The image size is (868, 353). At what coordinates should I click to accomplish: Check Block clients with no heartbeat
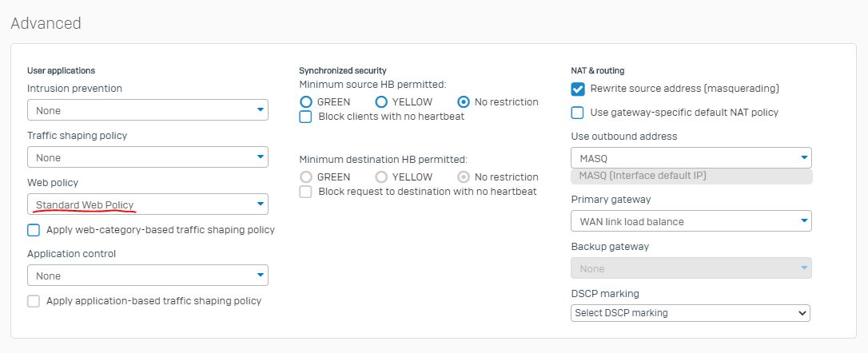click(x=305, y=117)
